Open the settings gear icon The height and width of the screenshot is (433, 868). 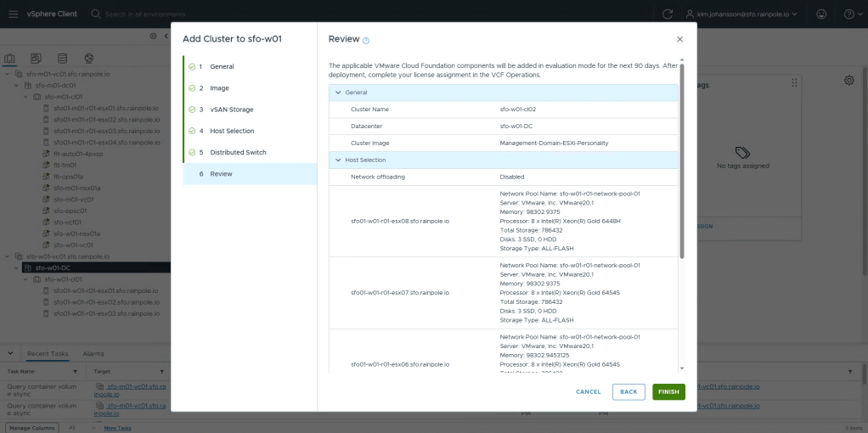[x=848, y=80]
